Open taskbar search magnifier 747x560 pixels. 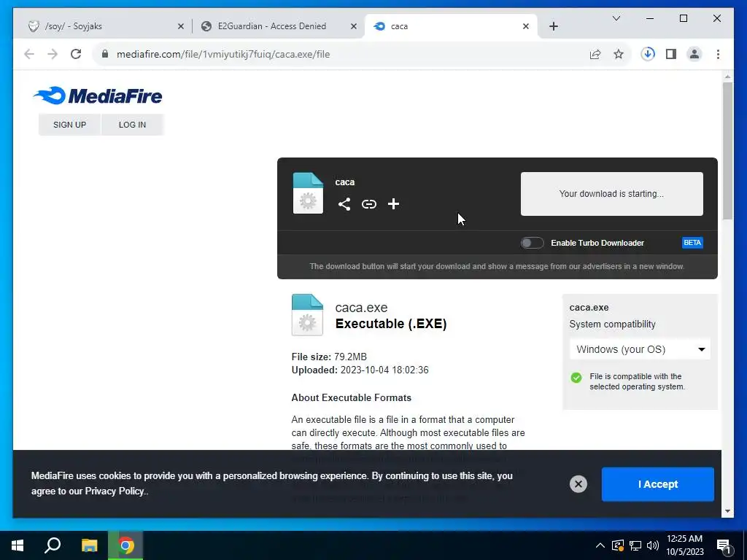pyautogui.click(x=53, y=545)
